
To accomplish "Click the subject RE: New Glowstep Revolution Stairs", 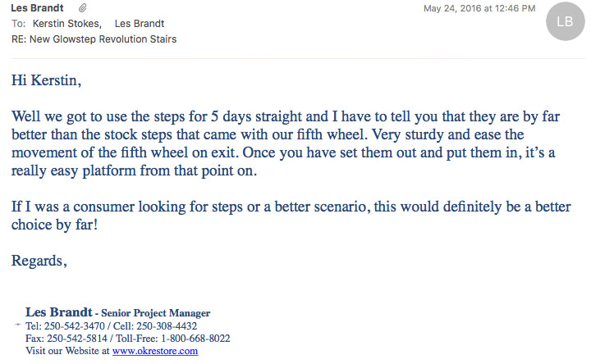I will coord(94,39).
